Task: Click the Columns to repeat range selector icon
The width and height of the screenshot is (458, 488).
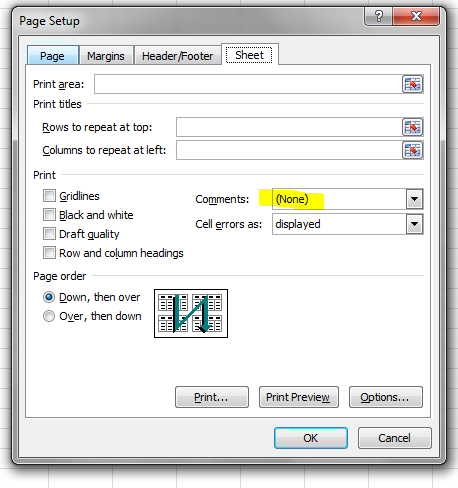Action: [413, 150]
